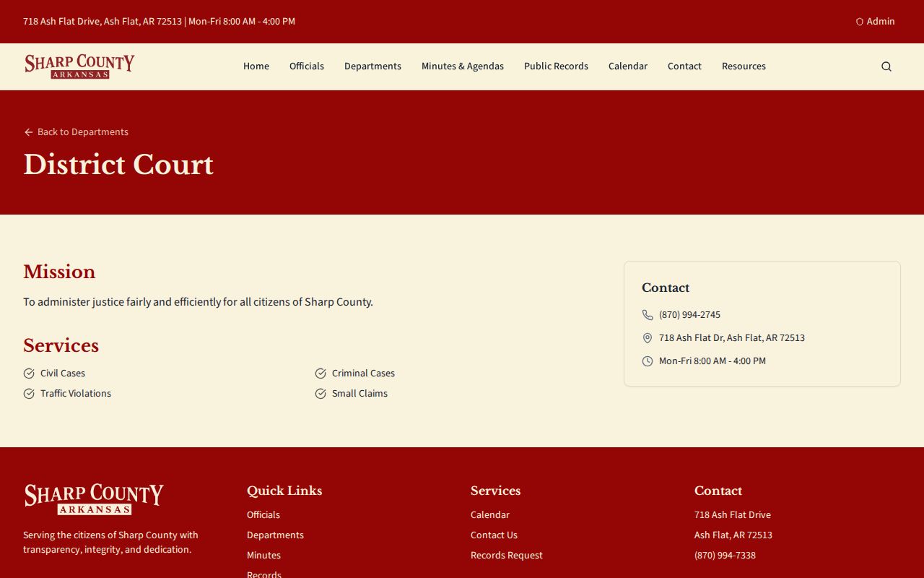Viewport: 924px width, 578px height.
Task: Open footer Minutes quick link
Action: [x=263, y=556]
